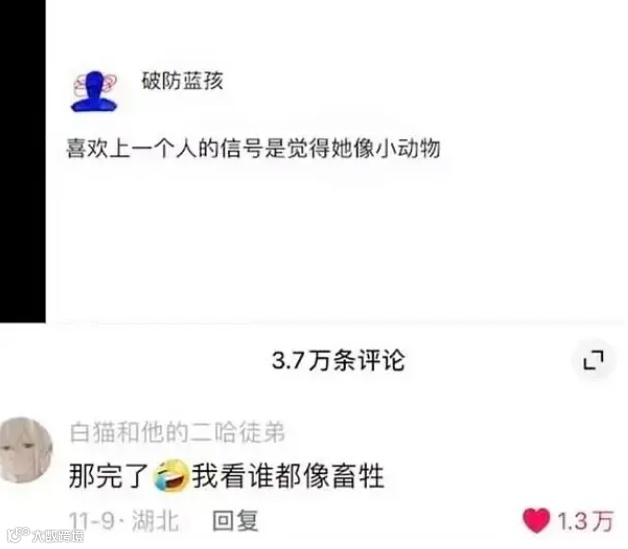Tap the 1.3万 like count

pyautogui.click(x=585, y=521)
